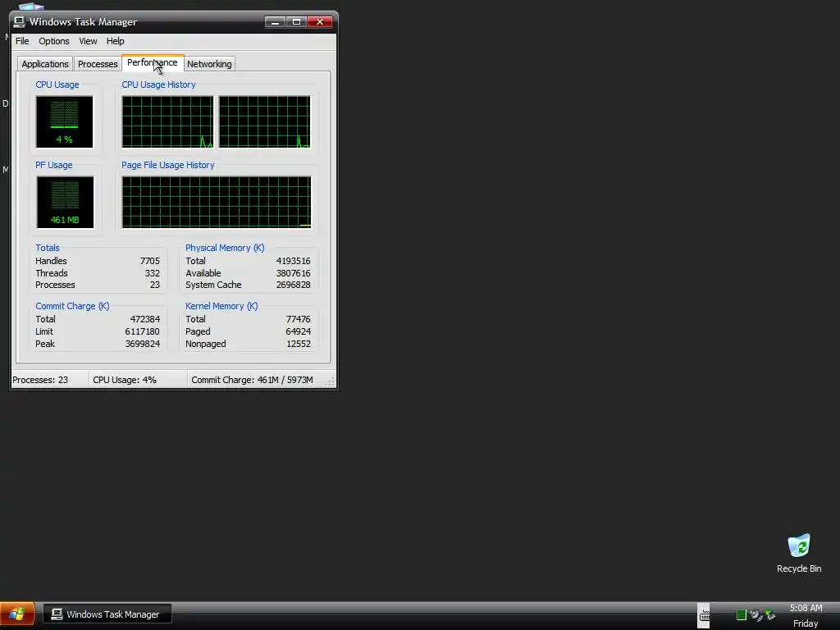Click status bar Commit Charge: 461M / 5973M
Screen dimensions: 840x630
pyautogui.click(x=252, y=380)
